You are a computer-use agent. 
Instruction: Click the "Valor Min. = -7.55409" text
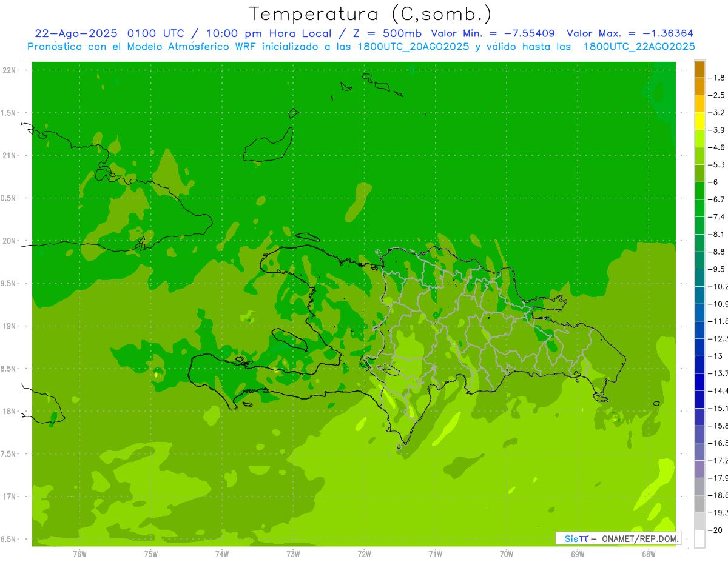pyautogui.click(x=493, y=33)
